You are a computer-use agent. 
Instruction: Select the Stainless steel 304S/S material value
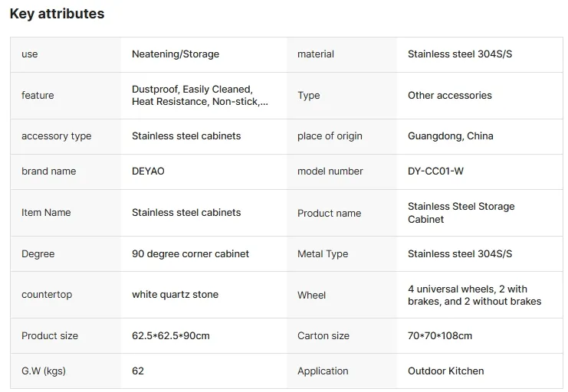(460, 54)
